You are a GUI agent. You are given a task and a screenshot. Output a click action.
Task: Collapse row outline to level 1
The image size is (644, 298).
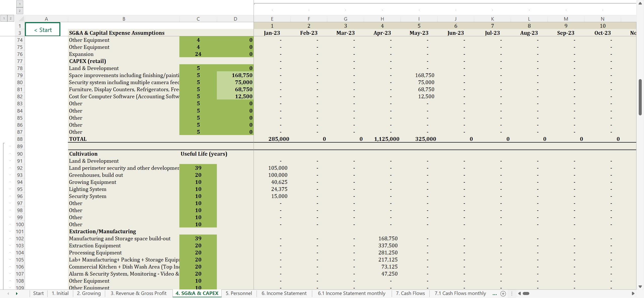tap(4, 18)
